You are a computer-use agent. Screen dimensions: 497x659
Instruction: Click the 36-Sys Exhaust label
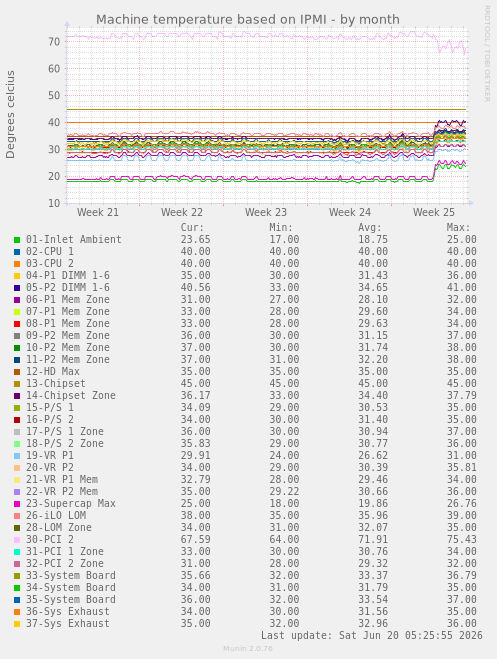pyautogui.click(x=68, y=611)
